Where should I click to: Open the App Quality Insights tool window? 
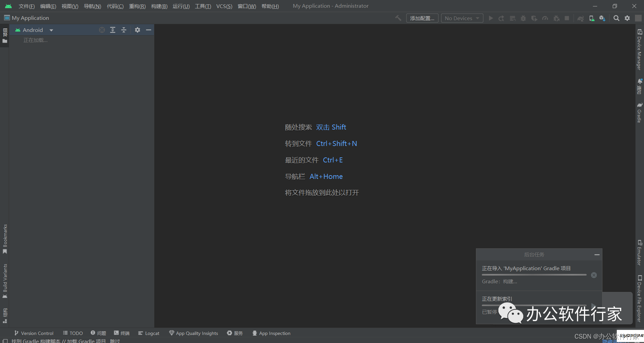pos(194,333)
